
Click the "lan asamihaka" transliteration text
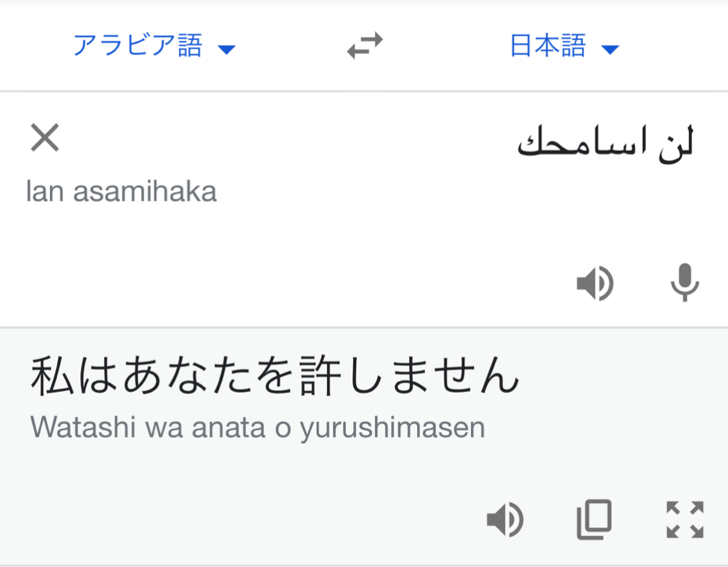[x=122, y=192]
